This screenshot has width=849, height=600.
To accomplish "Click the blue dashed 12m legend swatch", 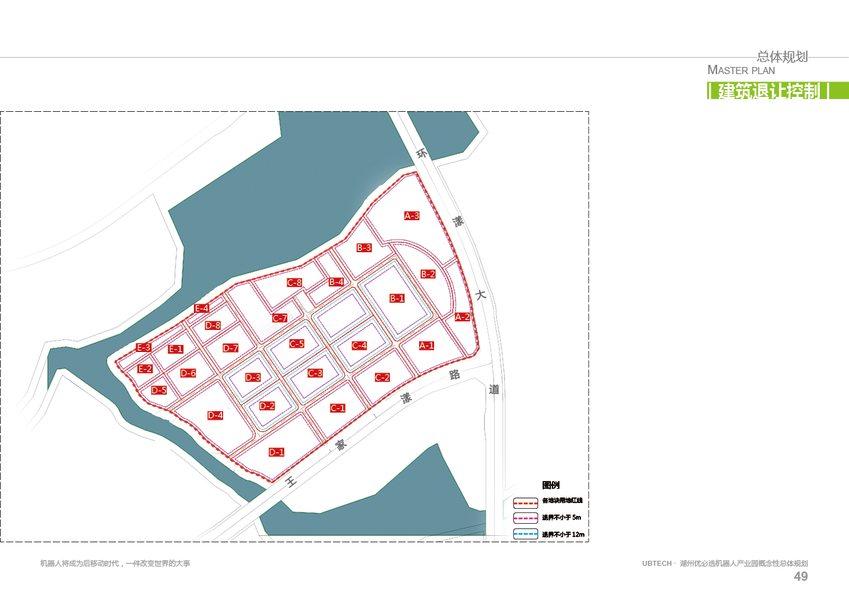I will click(x=525, y=534).
